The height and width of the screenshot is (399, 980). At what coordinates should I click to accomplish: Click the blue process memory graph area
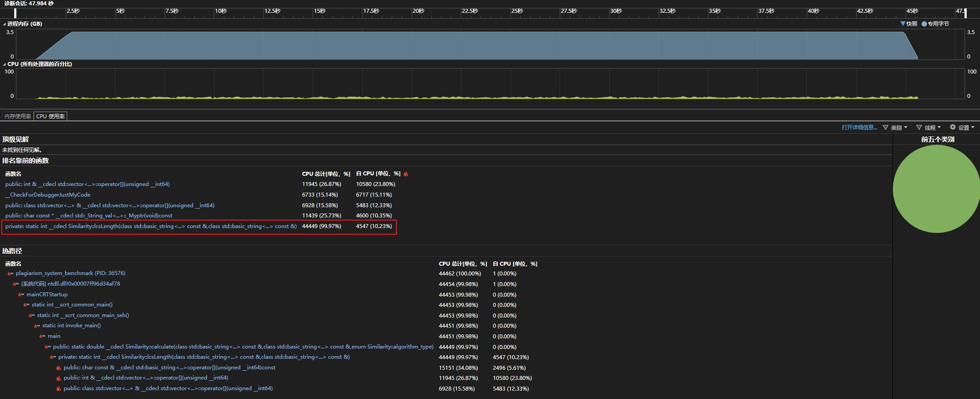point(477,45)
